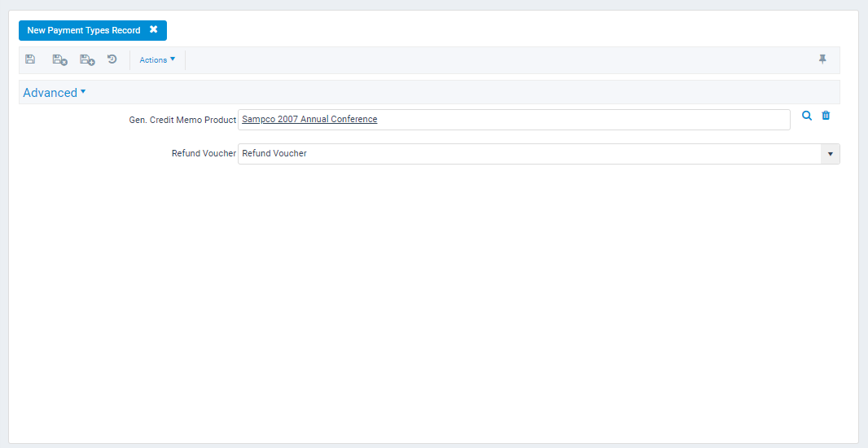Open the Sampco 2007 Annual Conference link
The height and width of the screenshot is (448, 868).
[x=309, y=119]
